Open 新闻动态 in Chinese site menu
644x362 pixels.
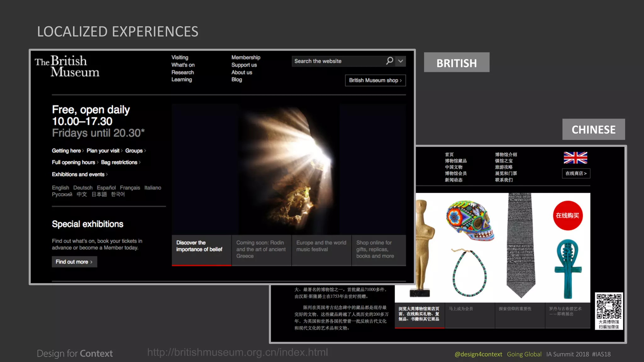(454, 180)
